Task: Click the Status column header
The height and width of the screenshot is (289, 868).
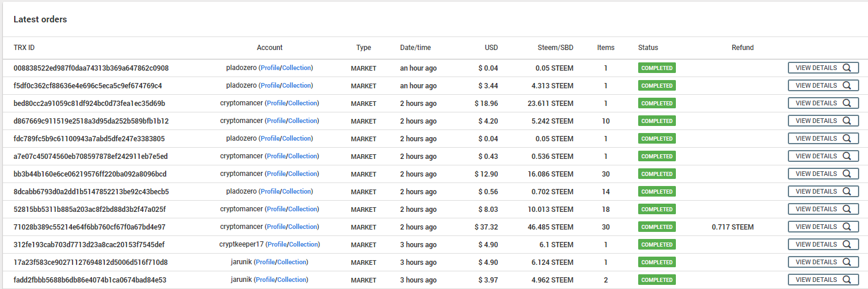Action: tap(648, 48)
